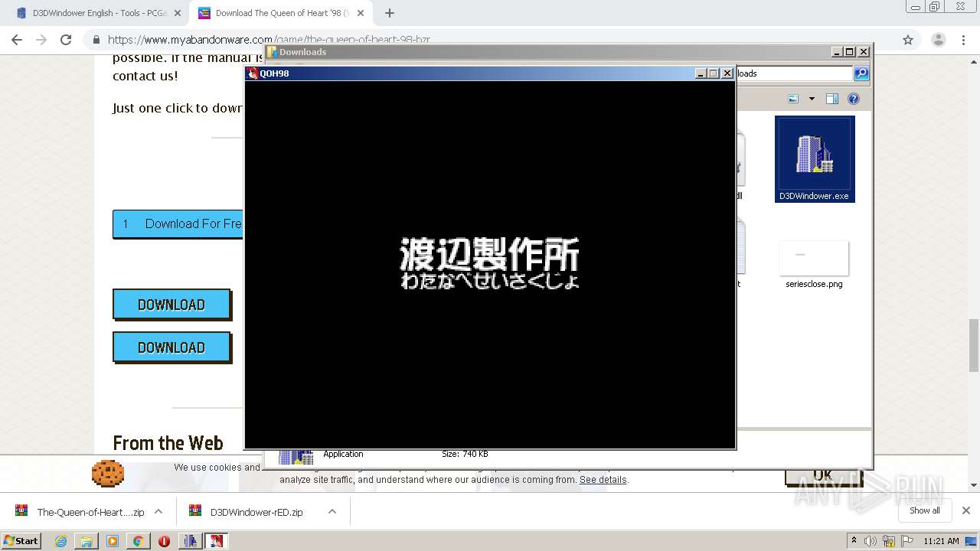Select the seriesclose.png file
Image resolution: width=980 pixels, height=551 pixels.
814,265
